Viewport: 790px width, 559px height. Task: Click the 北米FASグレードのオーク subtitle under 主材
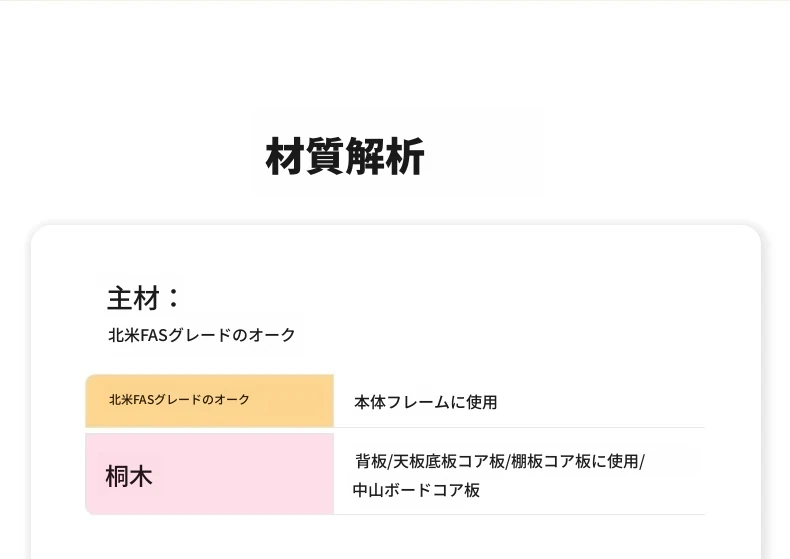(x=202, y=335)
